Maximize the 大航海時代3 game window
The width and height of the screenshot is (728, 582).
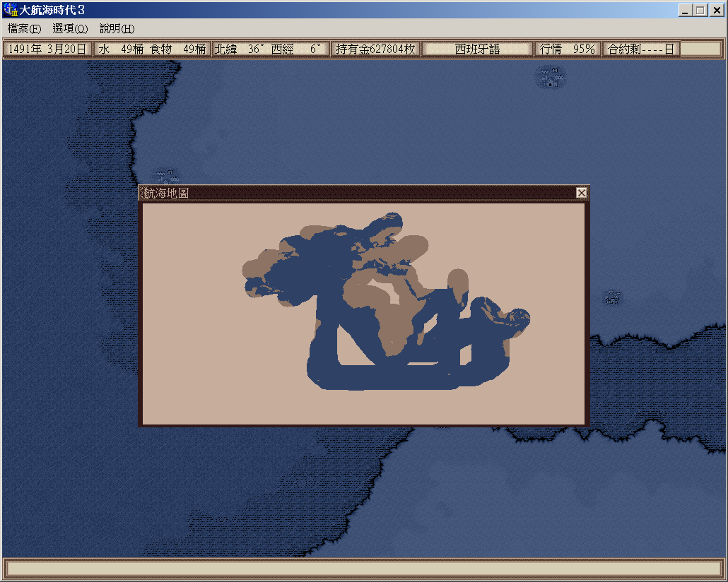[x=700, y=10]
